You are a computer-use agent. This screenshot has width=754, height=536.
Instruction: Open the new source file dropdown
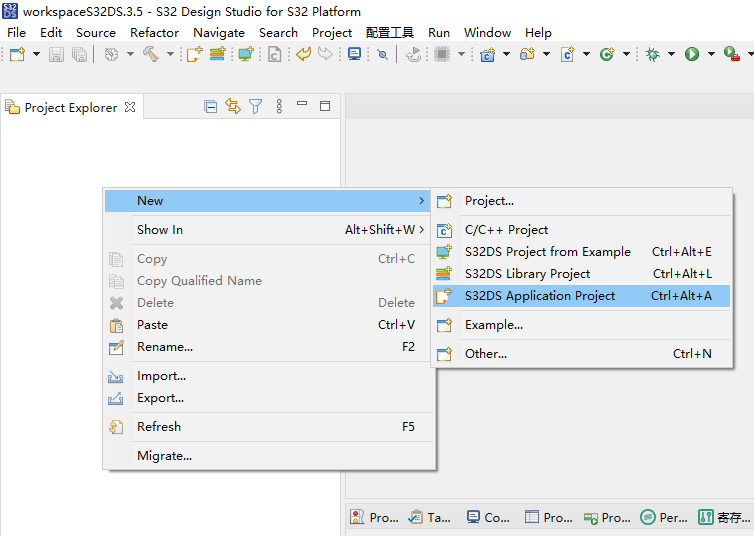point(586,54)
